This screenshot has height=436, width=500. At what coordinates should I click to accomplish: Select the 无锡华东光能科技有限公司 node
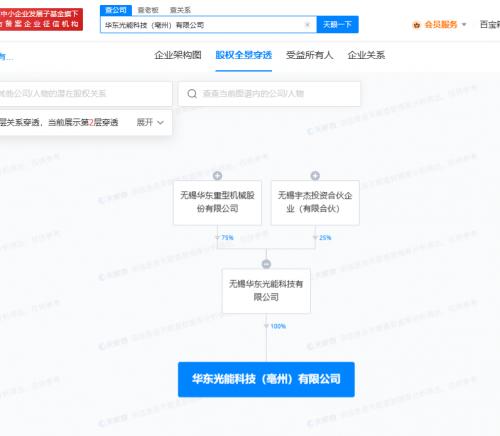tap(266, 291)
